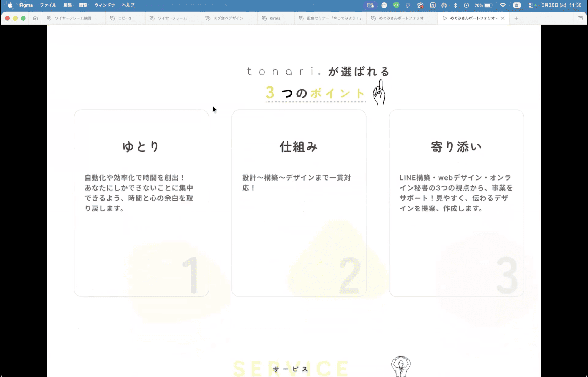Switch to the コピー3 tab
Image resolution: width=588 pixels, height=377 pixels.
125,18
